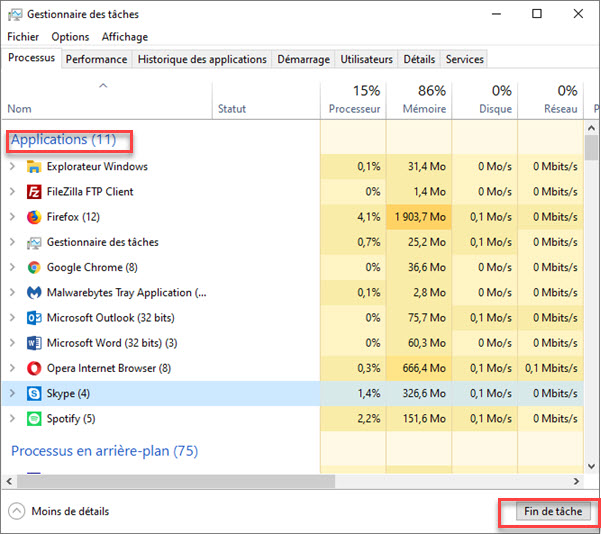Select the Malwarebytes Tray Application row name
601x534 pixels.
click(126, 293)
